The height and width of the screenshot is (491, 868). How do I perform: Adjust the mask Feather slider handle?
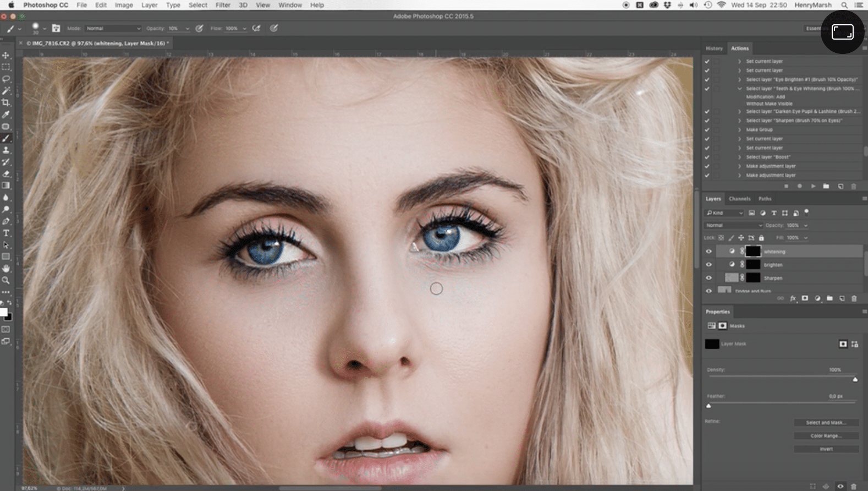[x=708, y=406]
